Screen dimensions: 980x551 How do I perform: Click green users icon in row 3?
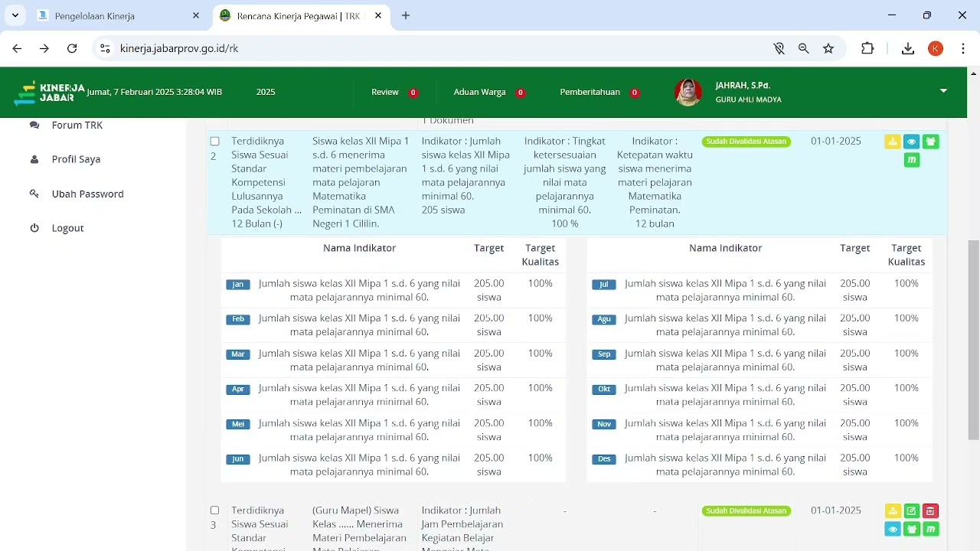pyautogui.click(x=911, y=530)
